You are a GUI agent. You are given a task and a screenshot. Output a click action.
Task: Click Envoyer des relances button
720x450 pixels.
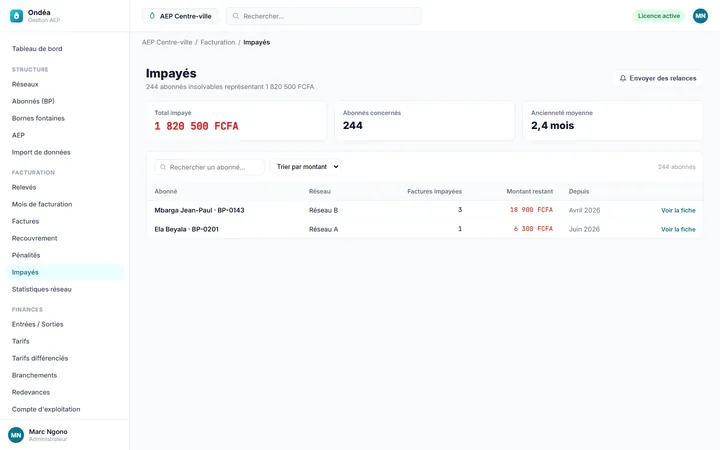[658, 78]
